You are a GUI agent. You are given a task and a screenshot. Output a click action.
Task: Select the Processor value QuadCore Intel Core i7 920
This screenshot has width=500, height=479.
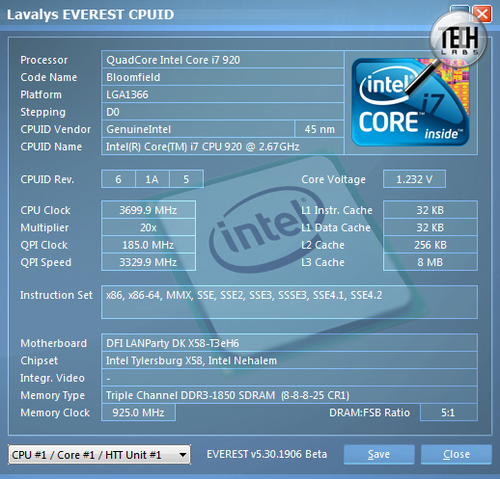222,60
